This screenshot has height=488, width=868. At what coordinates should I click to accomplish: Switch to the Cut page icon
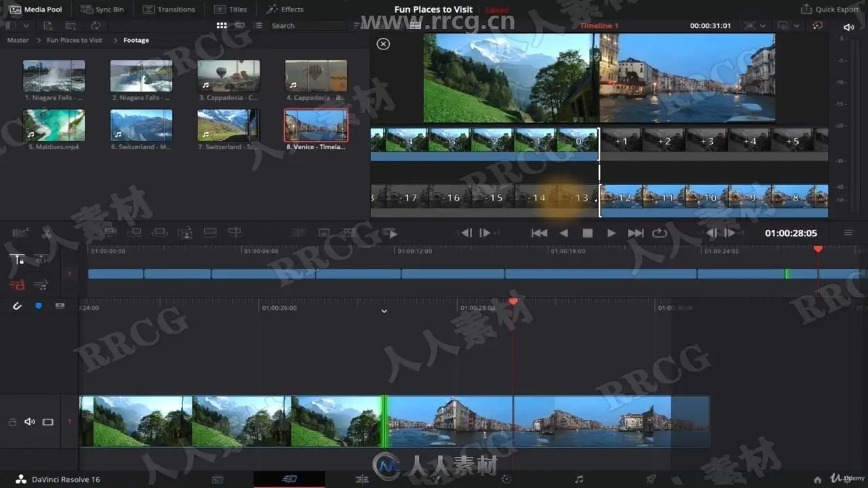coord(290,479)
